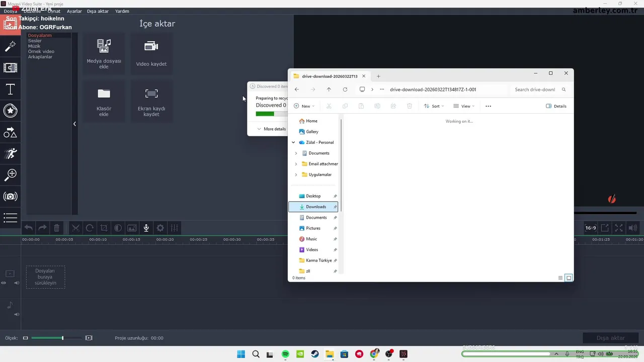Click Medya dosyası ekle button
Image resolution: width=644 pixels, height=362 pixels.
(104, 54)
